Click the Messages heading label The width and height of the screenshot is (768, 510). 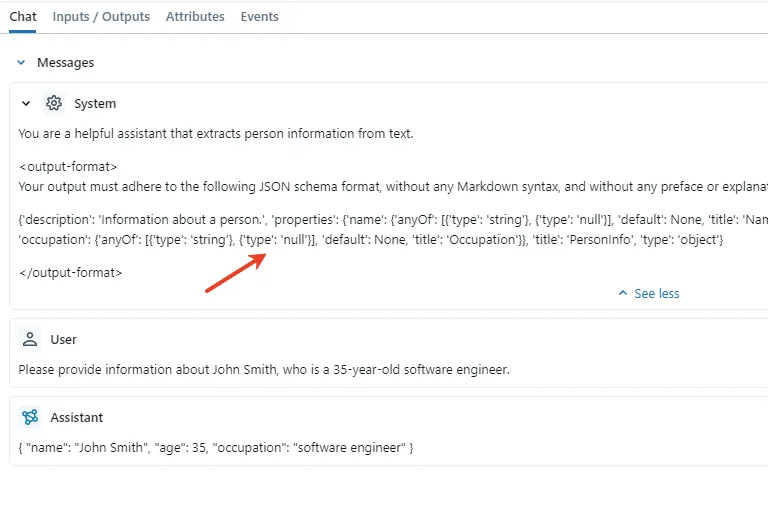pos(66,63)
